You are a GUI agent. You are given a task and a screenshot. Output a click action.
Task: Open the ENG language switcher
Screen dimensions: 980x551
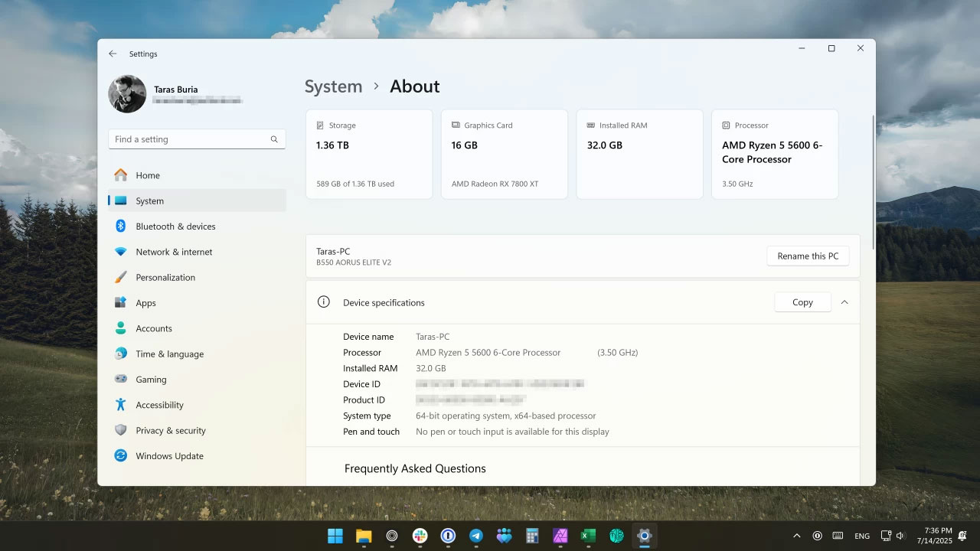[x=862, y=536]
